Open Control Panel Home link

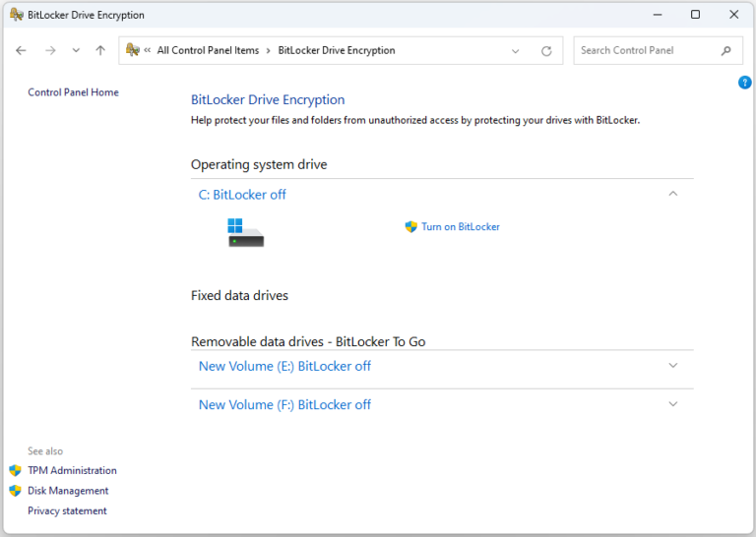[73, 92]
